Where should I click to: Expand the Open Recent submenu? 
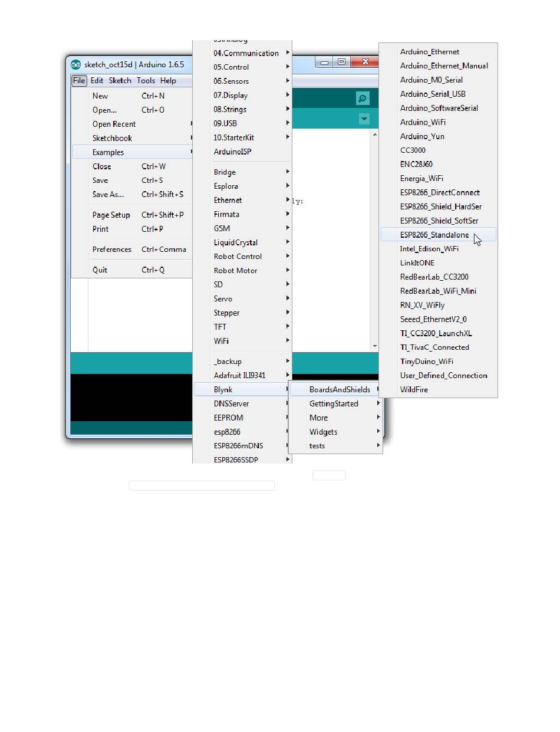133,124
